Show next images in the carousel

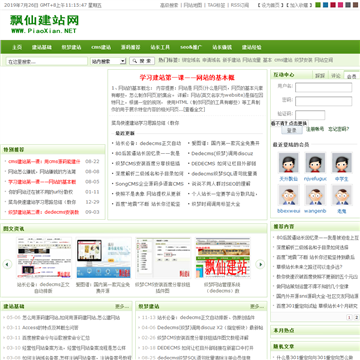(x=260, y=264)
